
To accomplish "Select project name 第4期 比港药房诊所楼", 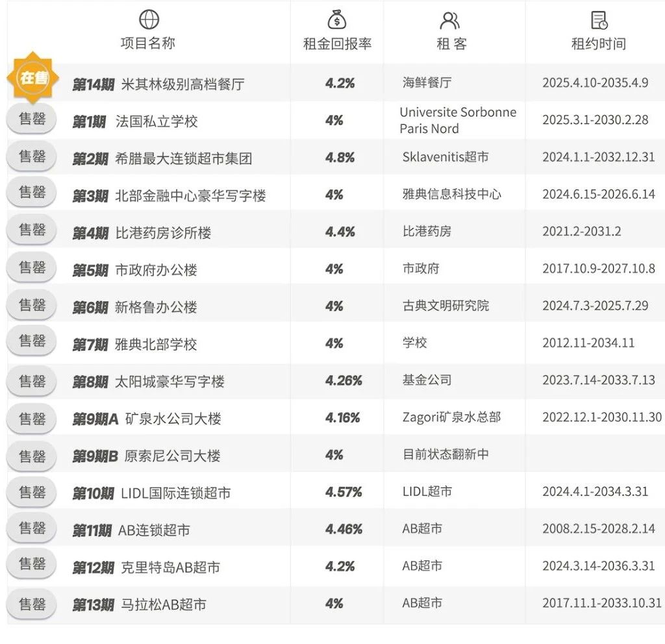I will pyautogui.click(x=142, y=233).
